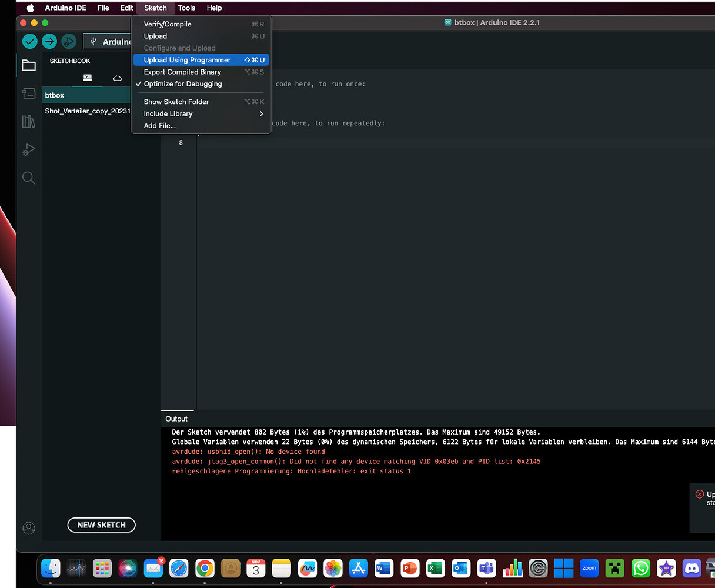Open Safari from the Dock
Image resolution: width=715 pixels, height=588 pixels.
179,568
